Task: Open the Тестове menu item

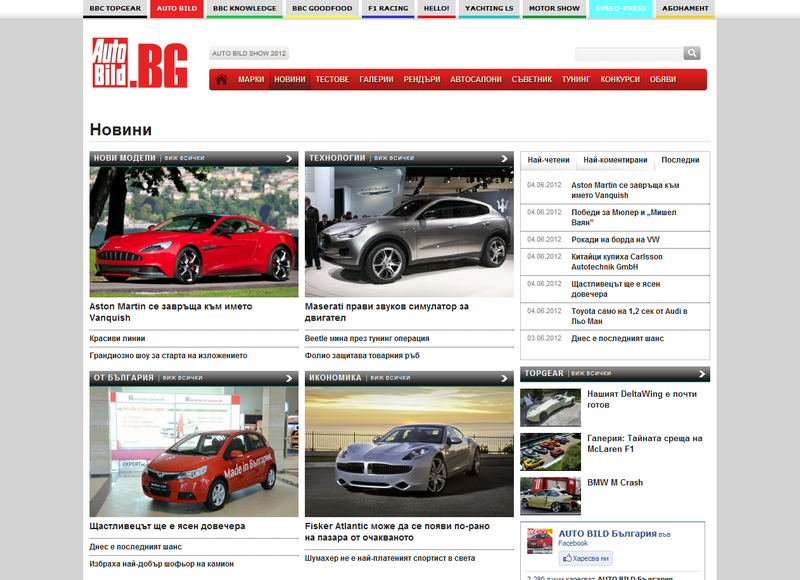Action: tap(332, 80)
